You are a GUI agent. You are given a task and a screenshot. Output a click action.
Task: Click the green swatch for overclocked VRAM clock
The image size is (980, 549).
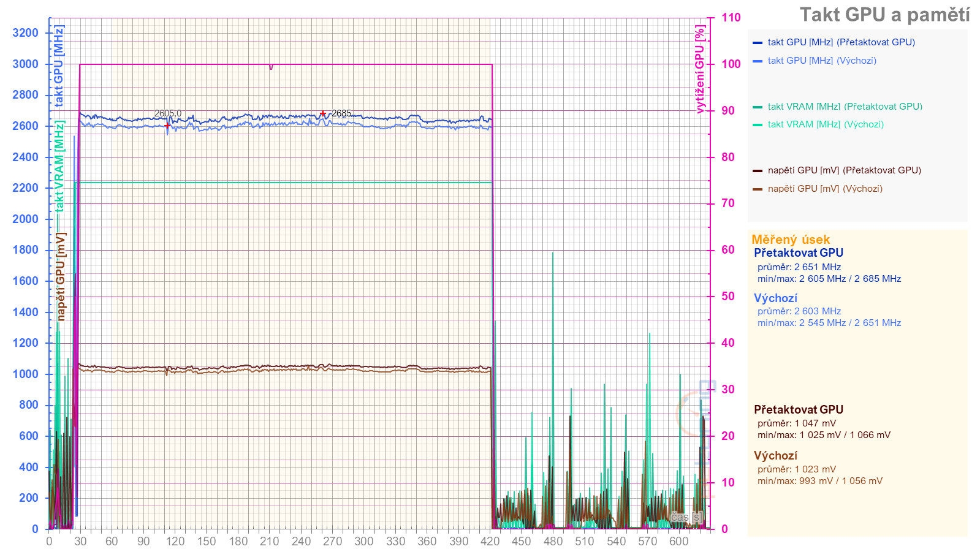pos(758,107)
